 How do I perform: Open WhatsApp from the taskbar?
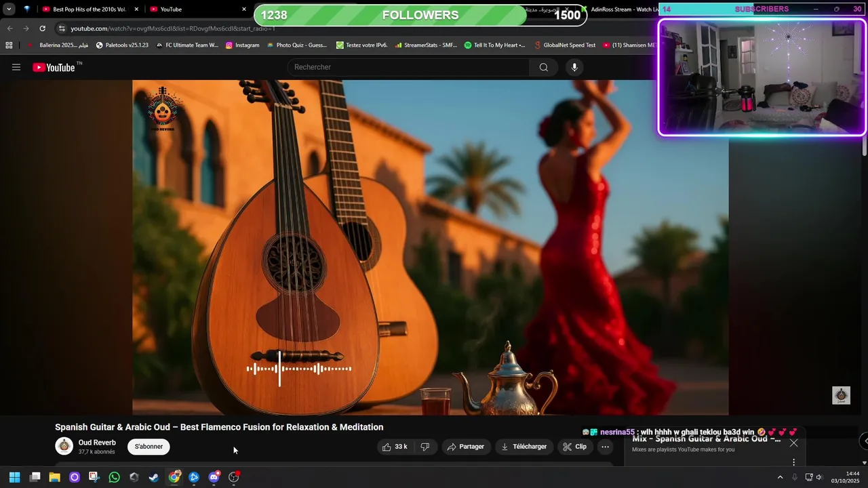tap(114, 477)
